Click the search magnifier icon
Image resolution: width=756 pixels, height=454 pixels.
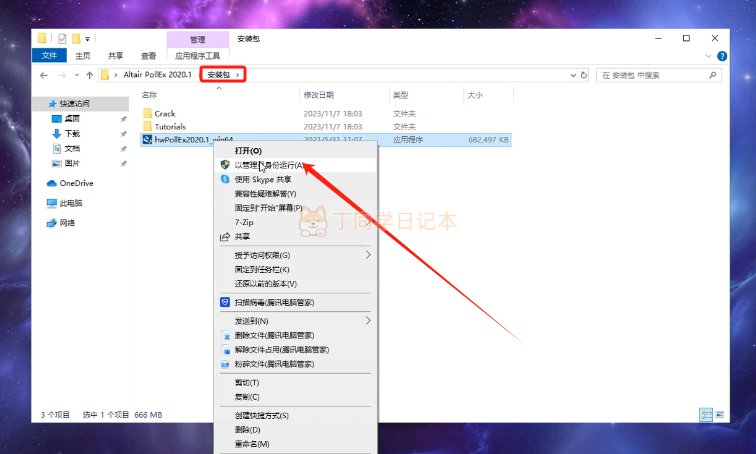[712, 75]
